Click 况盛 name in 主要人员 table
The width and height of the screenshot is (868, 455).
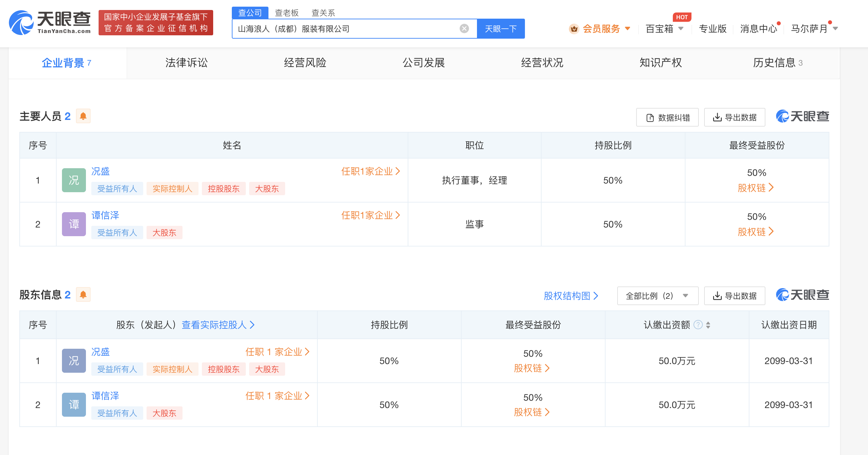pyautogui.click(x=100, y=171)
